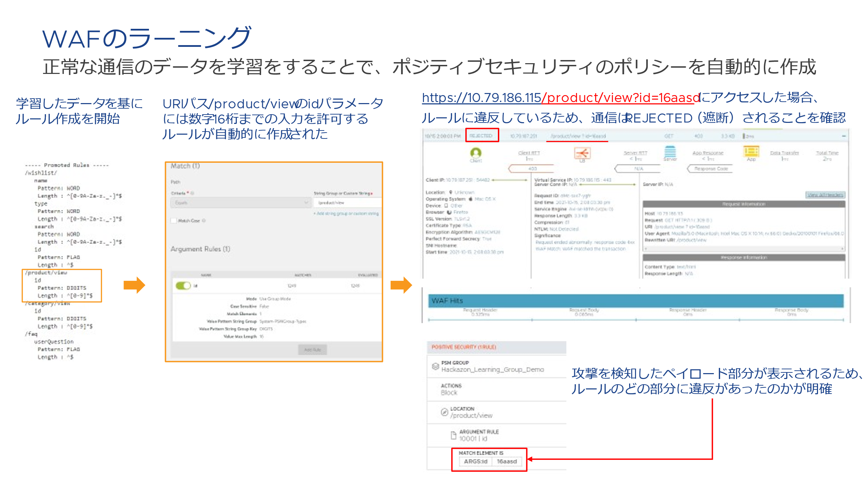Click the 403 response code tag
This screenshot has width=868, height=488.
[x=532, y=169]
